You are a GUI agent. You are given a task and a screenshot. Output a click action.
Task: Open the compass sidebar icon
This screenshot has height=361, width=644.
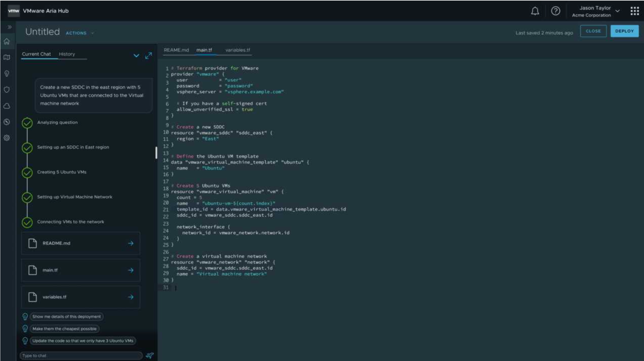point(7,122)
